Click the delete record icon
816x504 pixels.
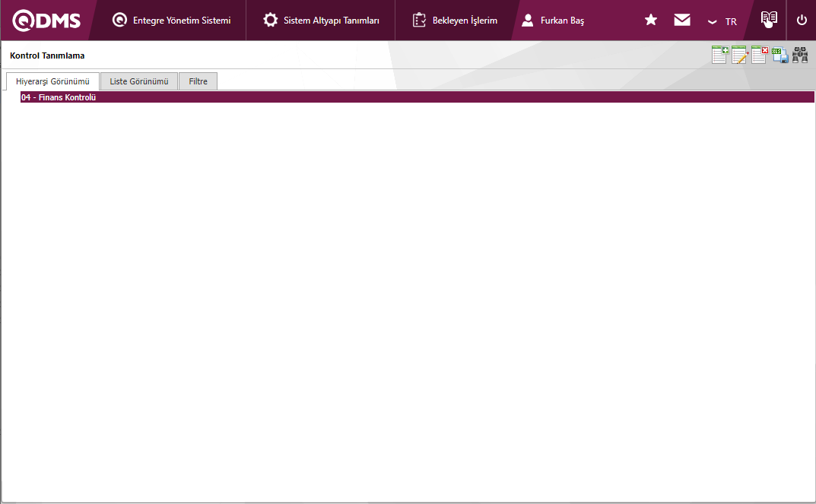[x=759, y=55]
